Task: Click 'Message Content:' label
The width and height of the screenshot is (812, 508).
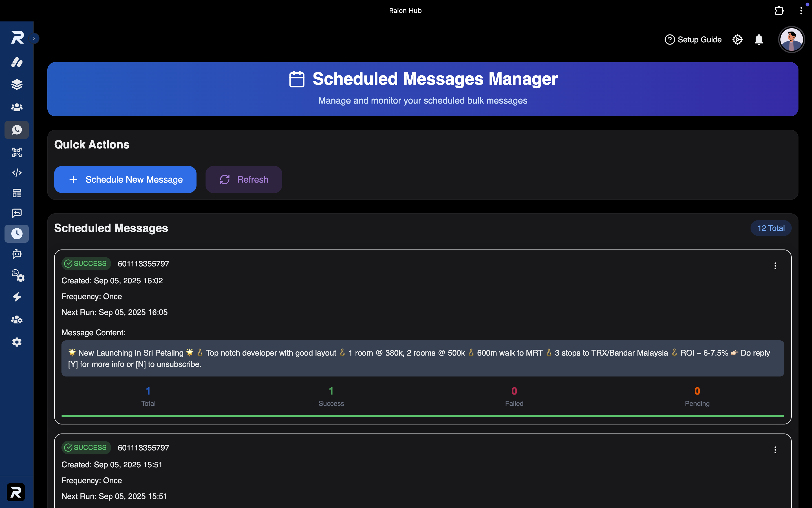Action: (x=93, y=333)
